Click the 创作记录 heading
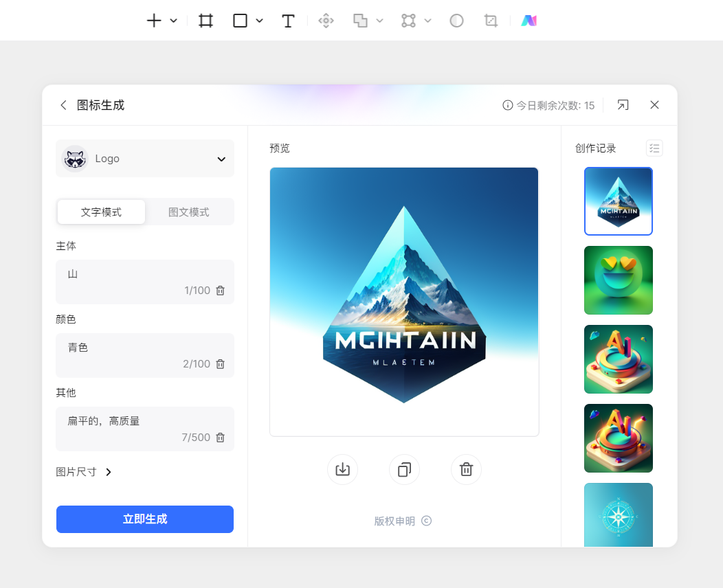The width and height of the screenshot is (723, 588). [x=595, y=148]
